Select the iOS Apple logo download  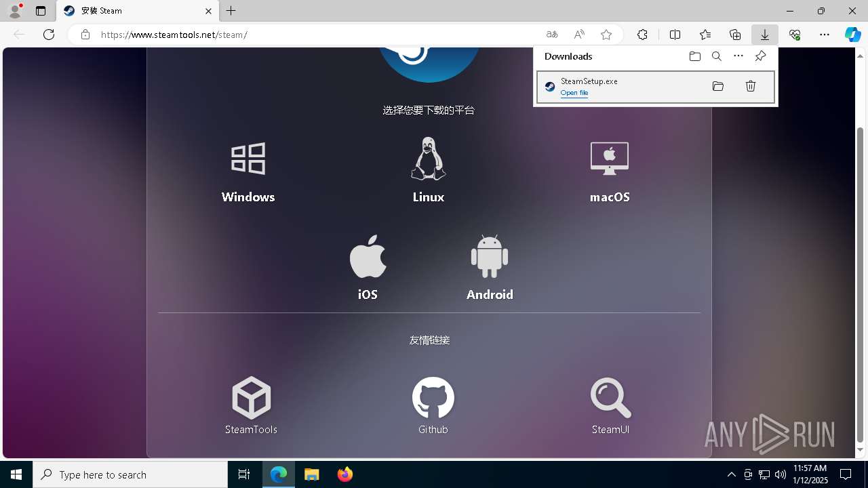tap(368, 256)
